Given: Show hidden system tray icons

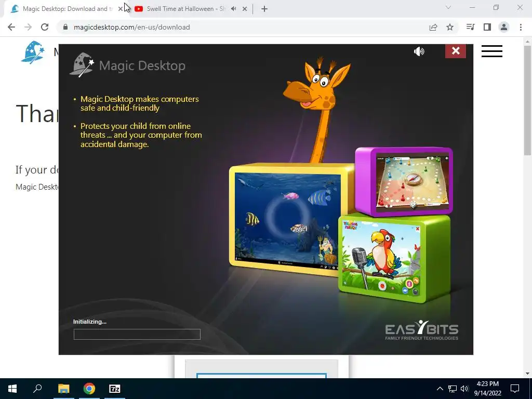Looking at the screenshot, I should coord(440,389).
